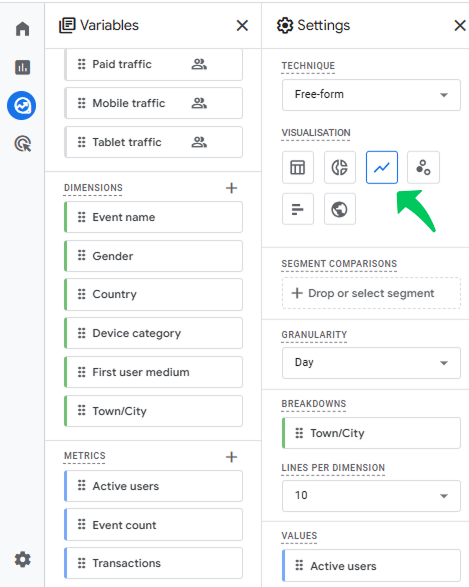Select the Event count metric
This screenshot has height=587, width=469.
click(153, 525)
